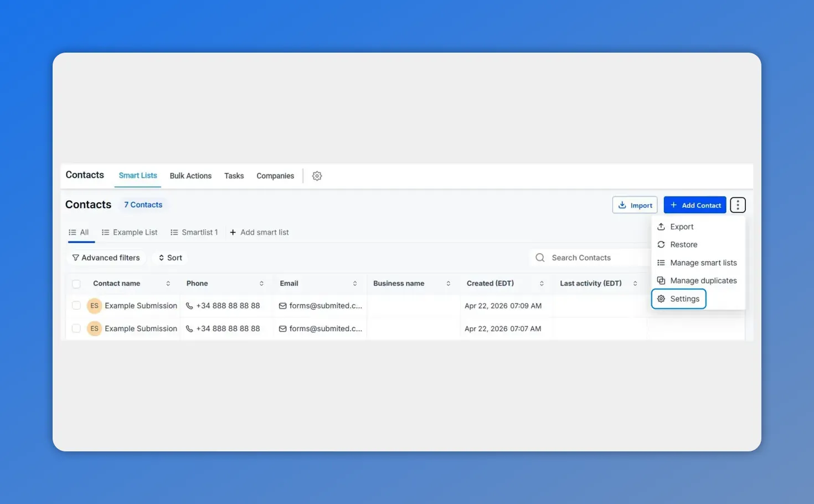This screenshot has height=504, width=814.
Task: Click the sort chevron on Contact name column
Action: coord(168,283)
